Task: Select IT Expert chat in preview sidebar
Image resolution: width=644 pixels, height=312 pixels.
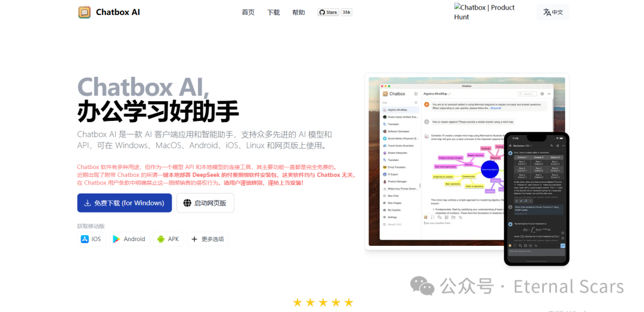Action: (x=401, y=174)
